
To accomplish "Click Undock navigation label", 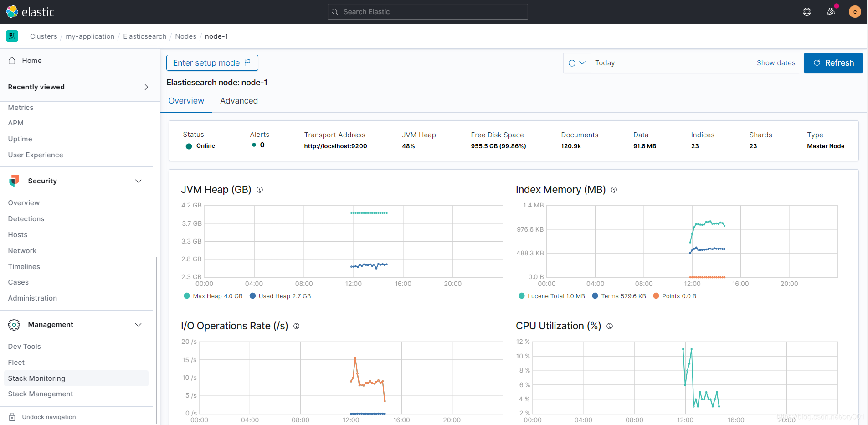I will click(49, 417).
